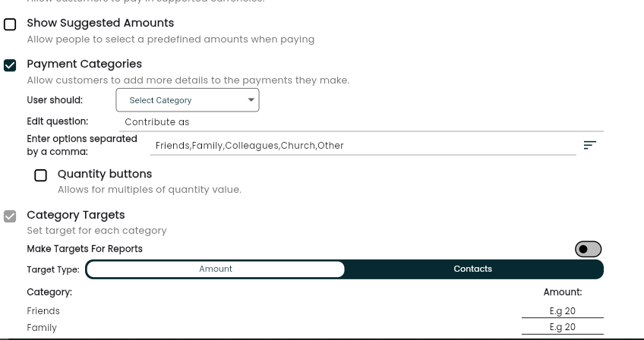
Task: Click the Contribute as question field
Action: pyautogui.click(x=361, y=122)
